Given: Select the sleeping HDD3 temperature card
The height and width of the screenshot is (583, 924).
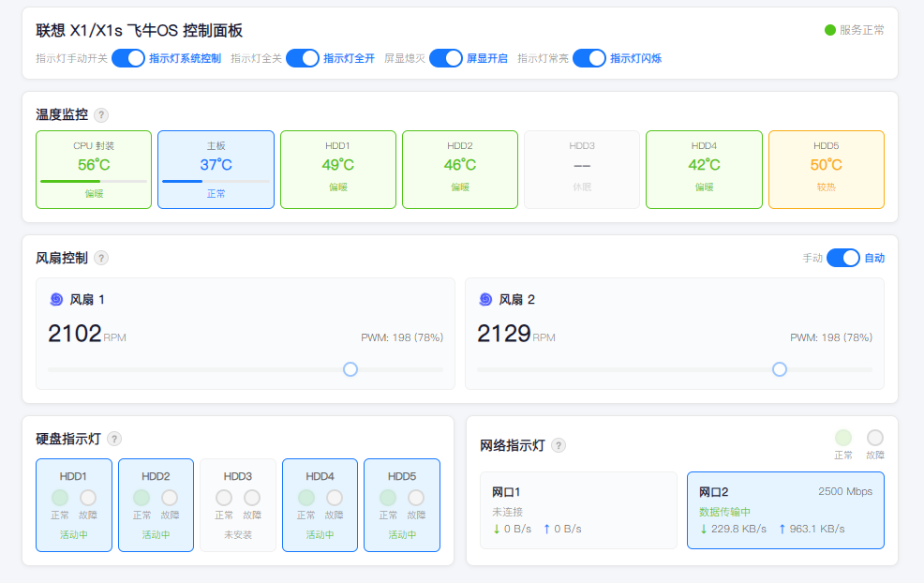Looking at the screenshot, I should click(582, 170).
